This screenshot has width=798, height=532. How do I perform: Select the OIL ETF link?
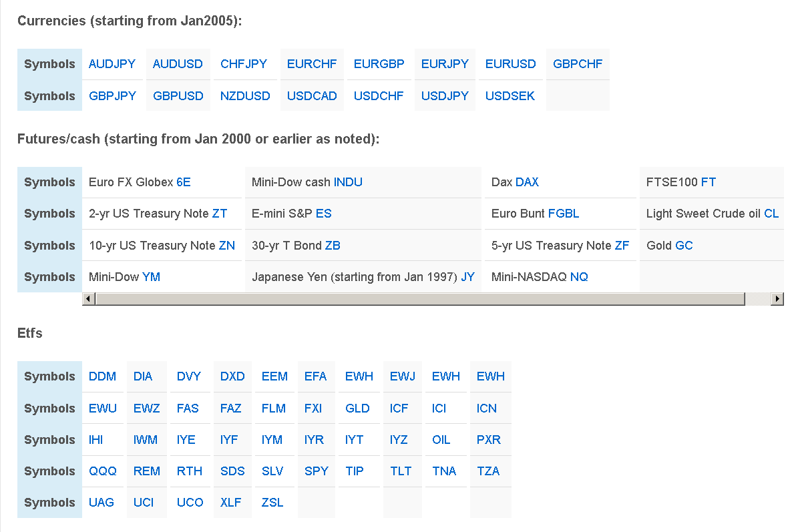point(441,440)
